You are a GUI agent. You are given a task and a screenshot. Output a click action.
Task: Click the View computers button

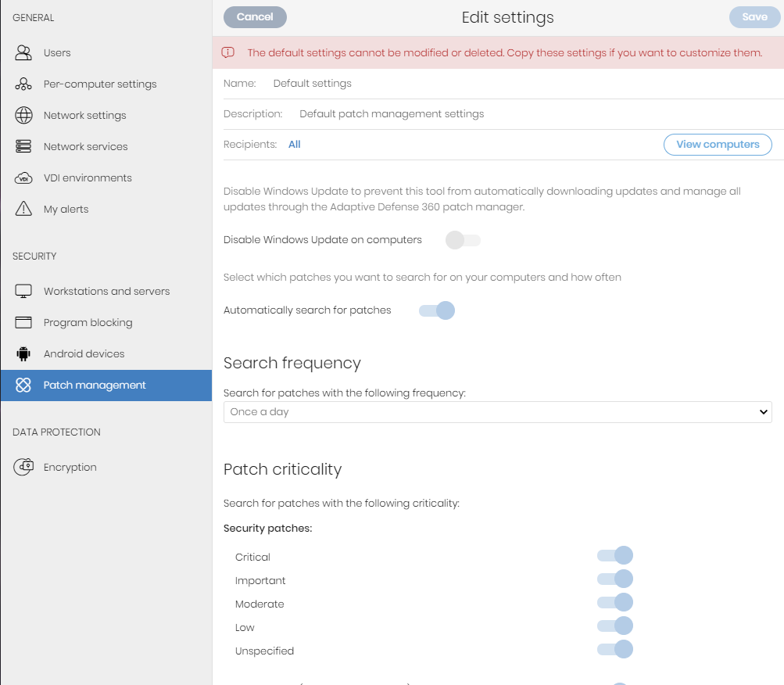click(x=718, y=145)
